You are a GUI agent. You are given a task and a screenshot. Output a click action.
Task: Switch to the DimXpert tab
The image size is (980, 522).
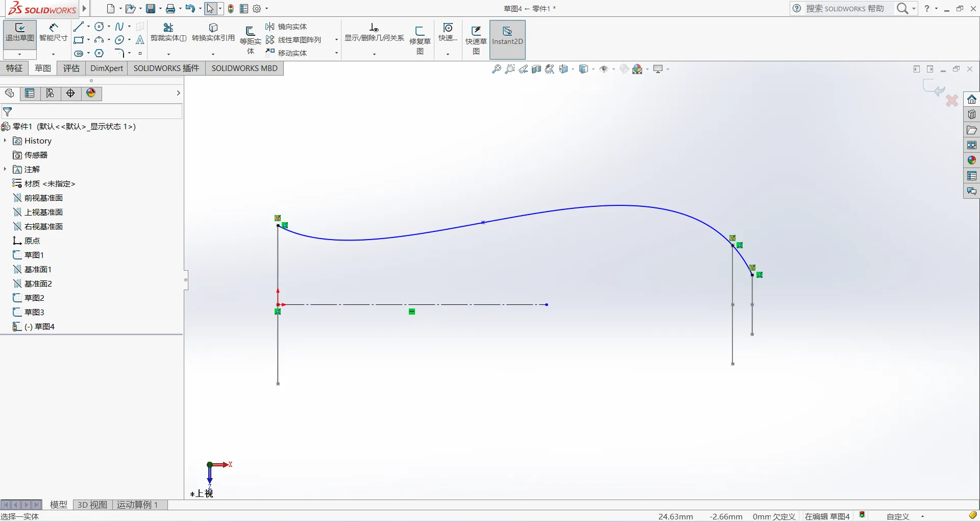click(x=107, y=68)
